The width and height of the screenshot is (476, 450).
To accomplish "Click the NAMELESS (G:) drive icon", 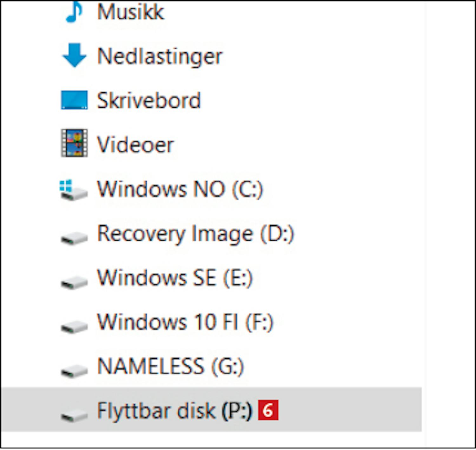I will (x=74, y=370).
